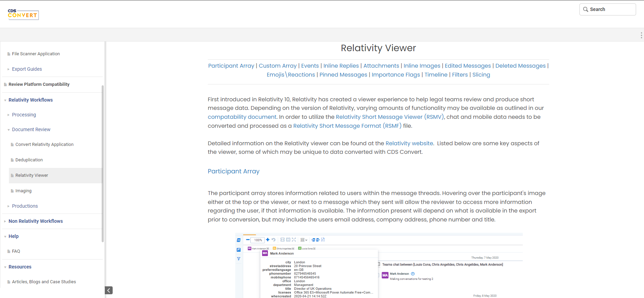Jump to Pinned Messages section

pyautogui.click(x=343, y=74)
